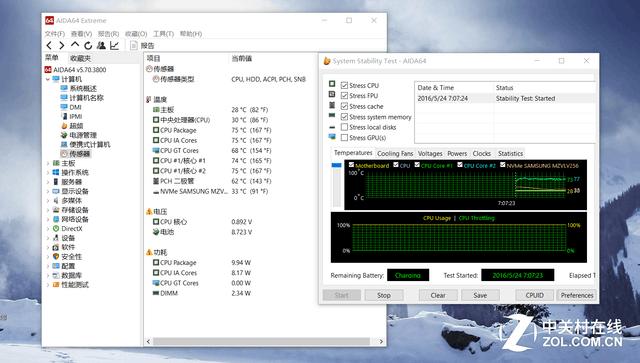
Task: Open the Report (报告) toolbar icon
Action: 142,45
